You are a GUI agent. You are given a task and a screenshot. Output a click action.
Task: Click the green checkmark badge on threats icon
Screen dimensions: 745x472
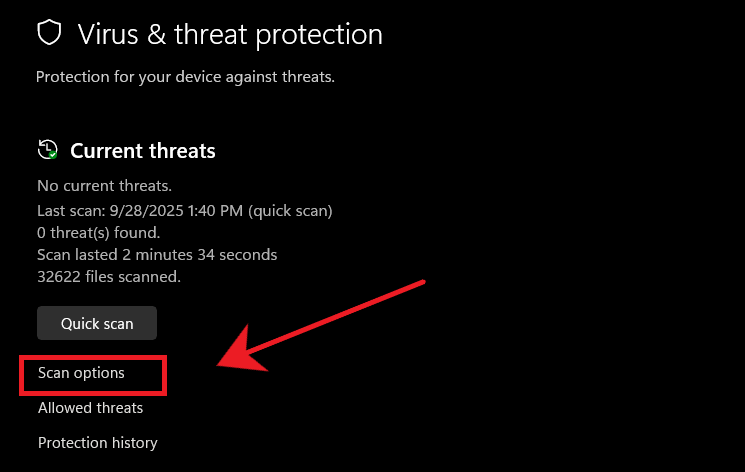53,156
